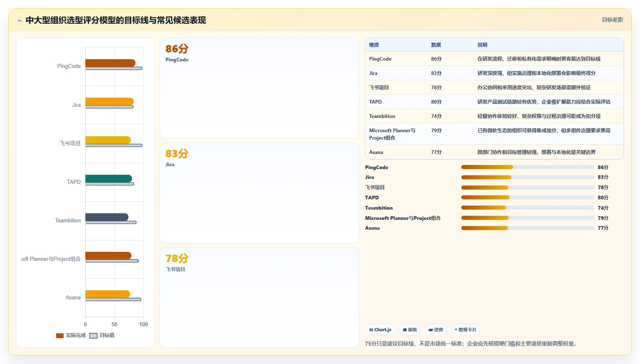Click the small blue icon before the title
This screenshot has height=364, width=640.
(x=19, y=20)
